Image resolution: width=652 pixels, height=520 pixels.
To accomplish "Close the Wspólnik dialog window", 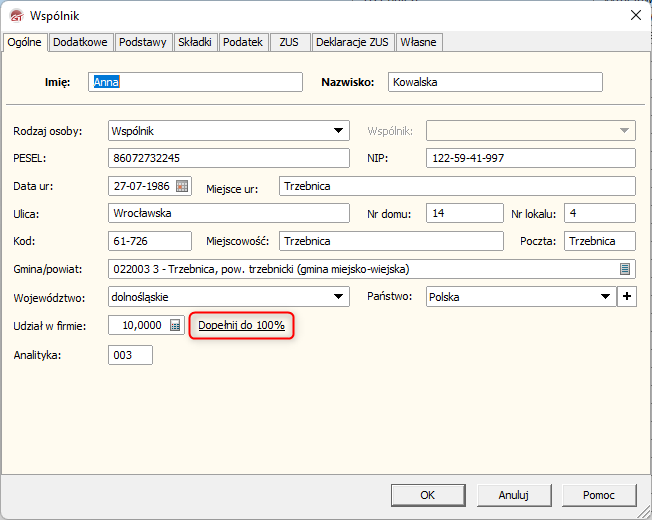I will click(x=635, y=15).
